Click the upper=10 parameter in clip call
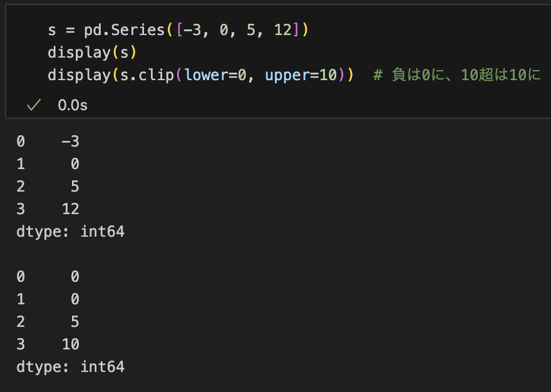 (x=301, y=75)
